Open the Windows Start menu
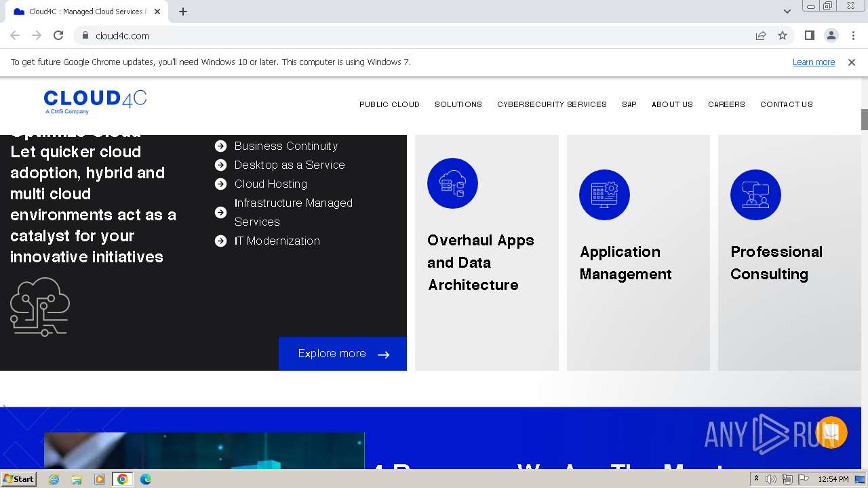 coord(18,479)
